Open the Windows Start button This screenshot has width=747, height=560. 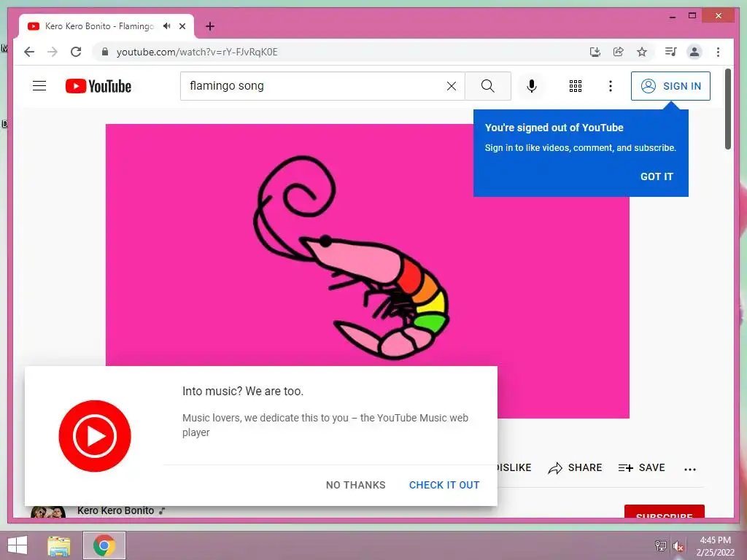tap(18, 545)
